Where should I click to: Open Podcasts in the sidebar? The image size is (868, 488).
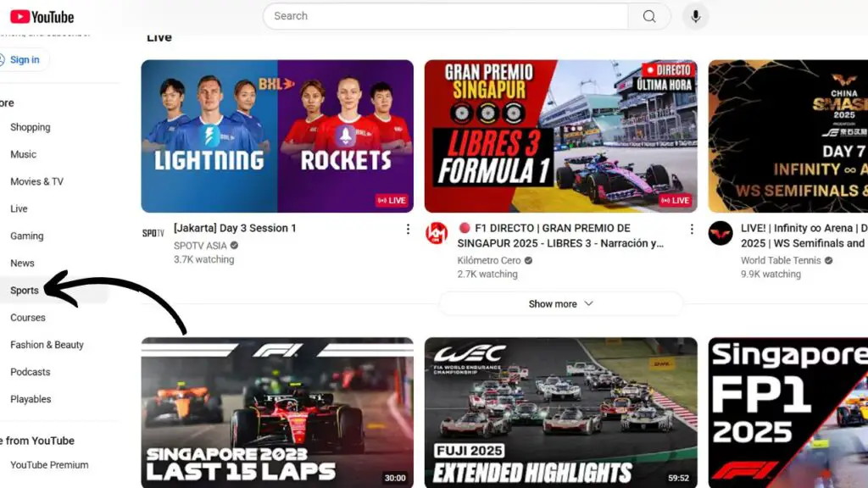(x=31, y=372)
